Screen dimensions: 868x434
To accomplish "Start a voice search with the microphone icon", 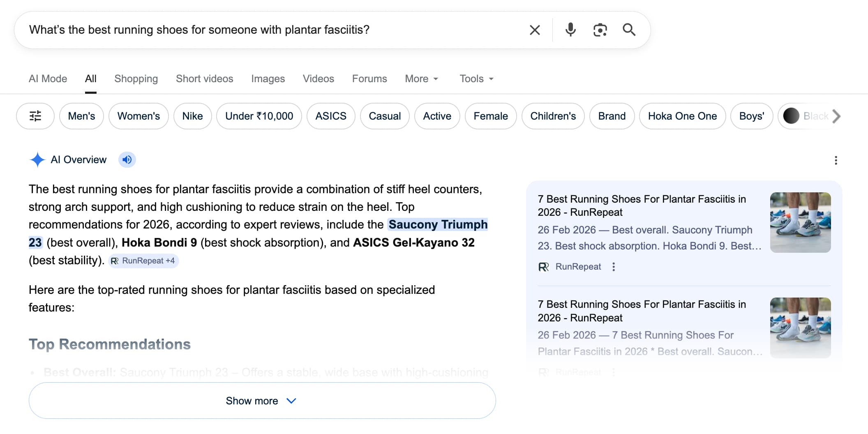I will coord(570,30).
